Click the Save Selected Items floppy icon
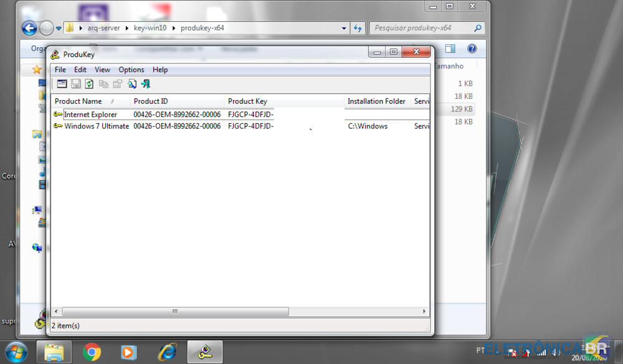The image size is (623, 364). click(x=75, y=84)
